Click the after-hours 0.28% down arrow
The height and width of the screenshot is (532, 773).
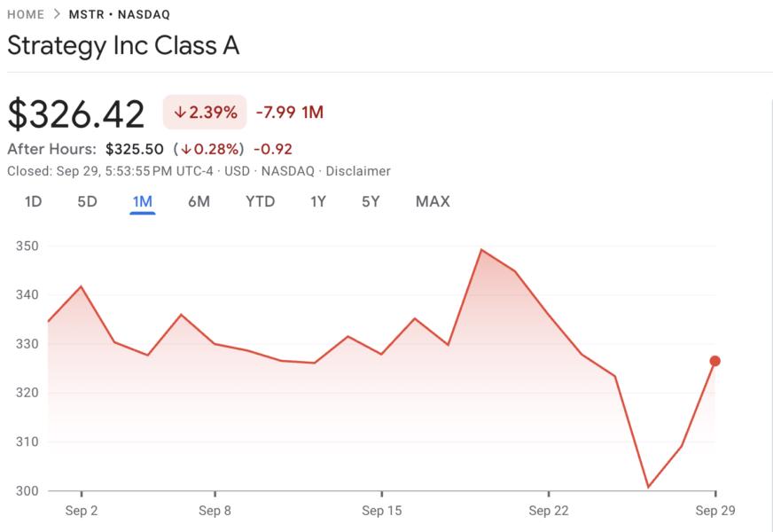coord(185,149)
